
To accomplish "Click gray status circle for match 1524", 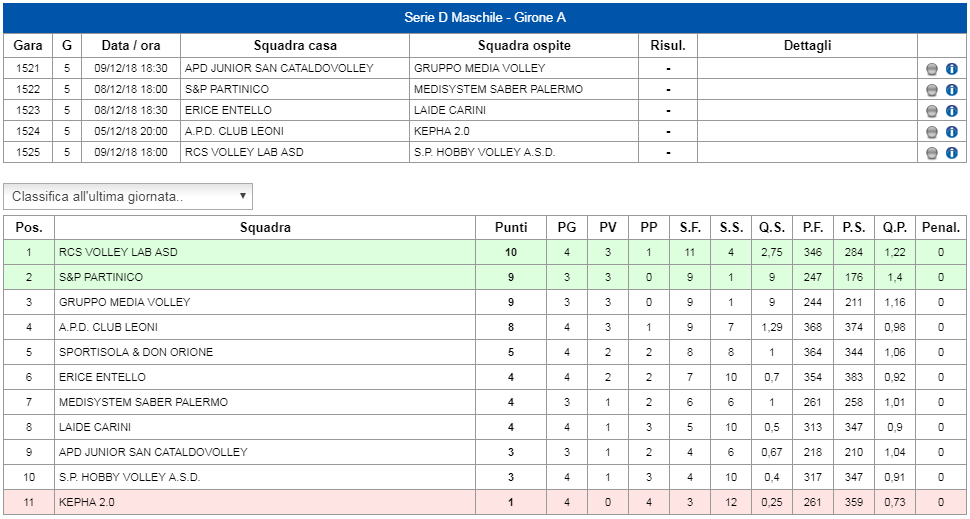I will point(932,132).
